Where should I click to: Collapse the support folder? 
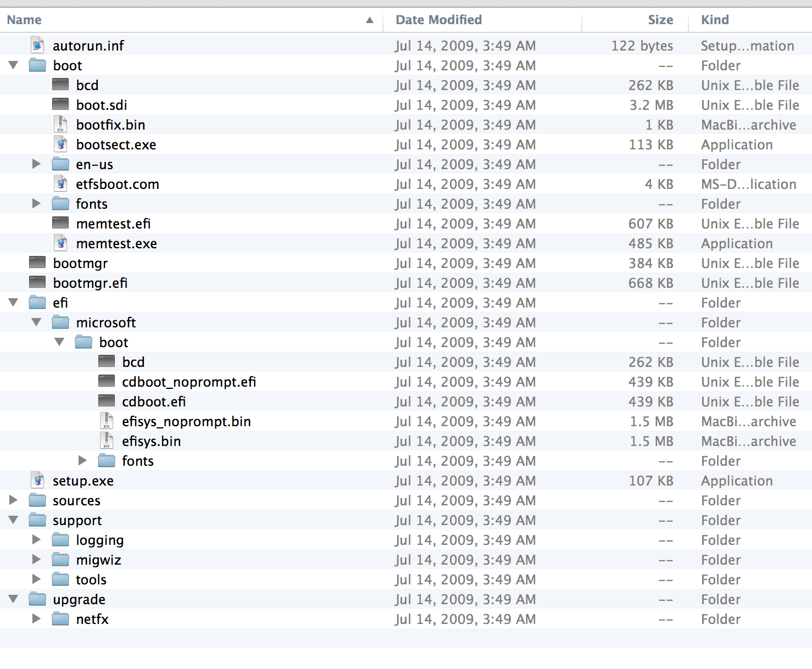pos(13,520)
